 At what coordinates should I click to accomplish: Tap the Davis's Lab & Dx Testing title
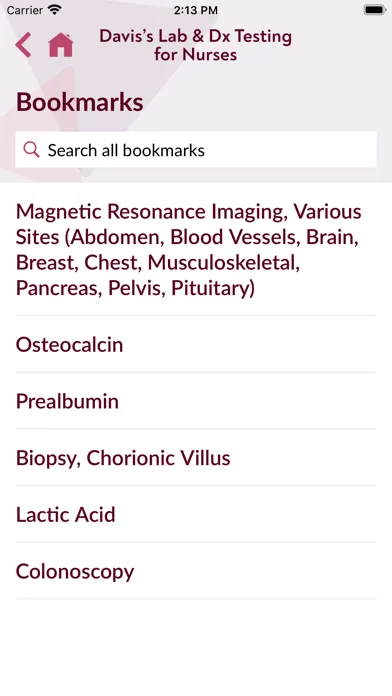pos(195,45)
